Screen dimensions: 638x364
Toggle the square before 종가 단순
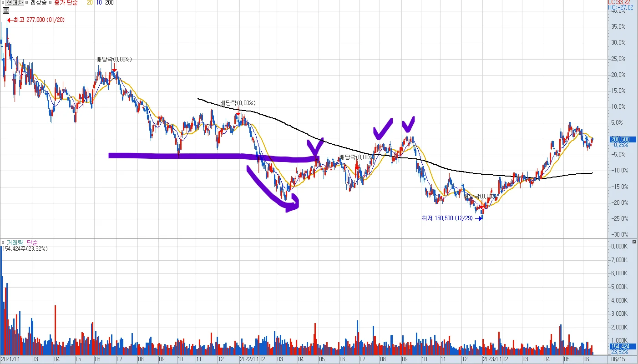(x=51, y=3)
